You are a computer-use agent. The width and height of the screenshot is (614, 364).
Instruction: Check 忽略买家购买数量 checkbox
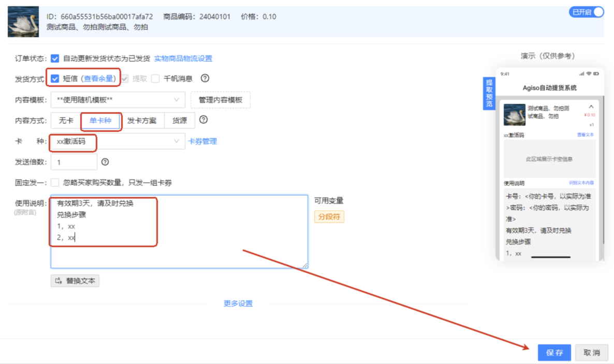click(55, 183)
